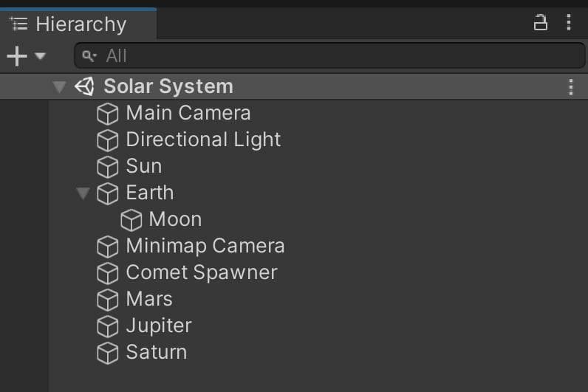
Task: Click the Mars object cube icon
Action: pos(108,300)
